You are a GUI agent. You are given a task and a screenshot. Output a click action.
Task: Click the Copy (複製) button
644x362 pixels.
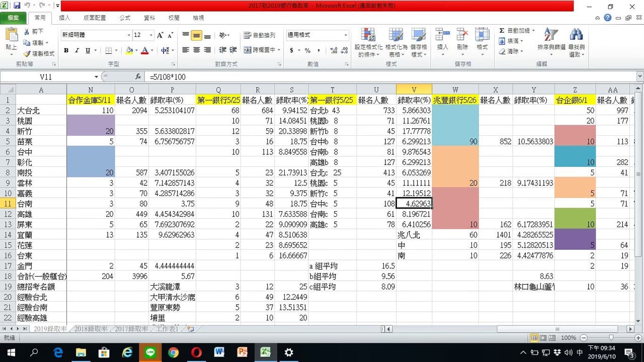point(36,43)
